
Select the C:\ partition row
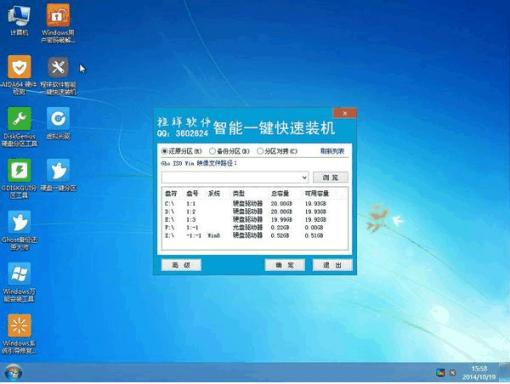click(255, 204)
